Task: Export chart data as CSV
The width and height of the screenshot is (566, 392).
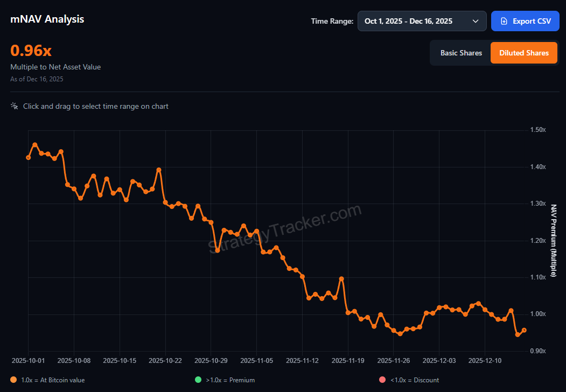Action: [525, 21]
